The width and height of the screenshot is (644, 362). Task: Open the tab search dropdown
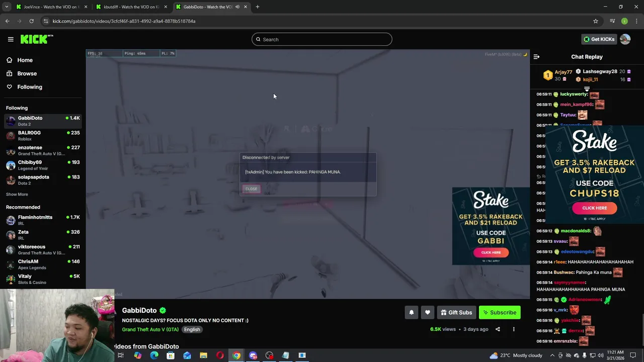coord(7,7)
